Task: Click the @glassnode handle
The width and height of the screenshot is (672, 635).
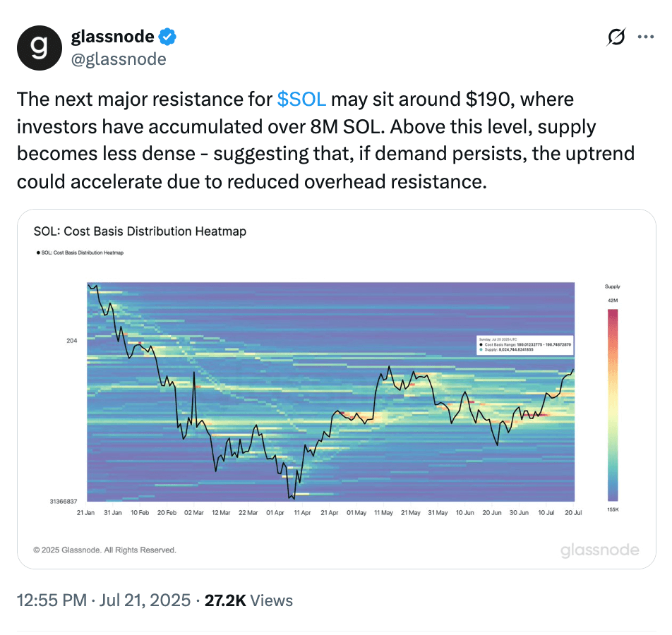Action: point(119,59)
